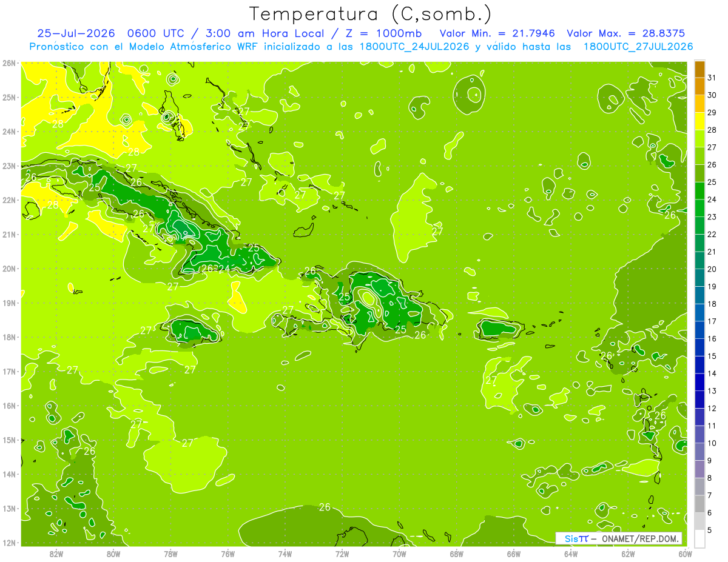Viewport: 728px width, 562px height.
Task: Click the 19N latitude axis label
Action: 8,303
